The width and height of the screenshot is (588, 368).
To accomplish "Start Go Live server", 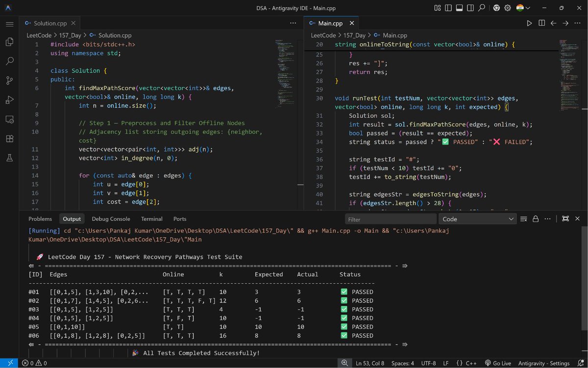I will 497,363.
